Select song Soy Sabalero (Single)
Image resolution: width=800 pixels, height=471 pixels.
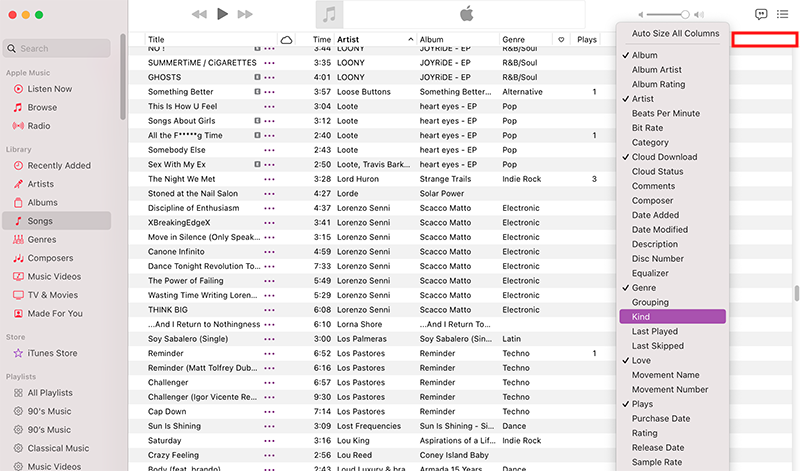click(x=188, y=339)
